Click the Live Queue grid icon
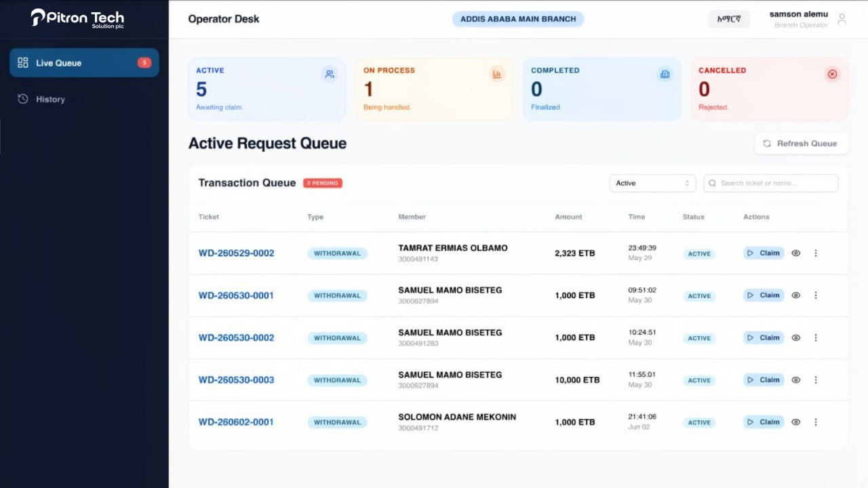 pyautogui.click(x=23, y=62)
